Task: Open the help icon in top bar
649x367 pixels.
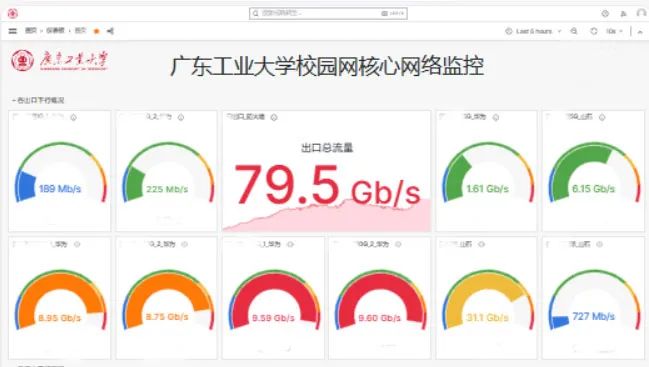Action: tap(605, 14)
